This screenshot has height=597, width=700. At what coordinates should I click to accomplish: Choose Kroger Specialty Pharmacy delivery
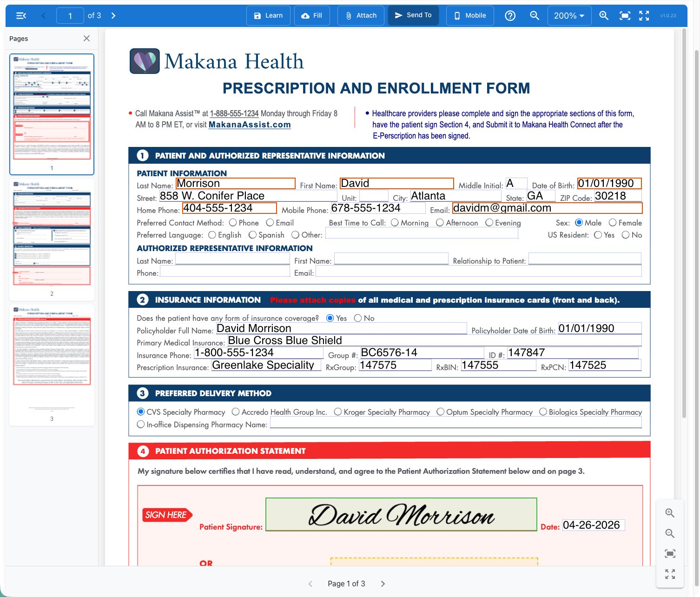338,411
